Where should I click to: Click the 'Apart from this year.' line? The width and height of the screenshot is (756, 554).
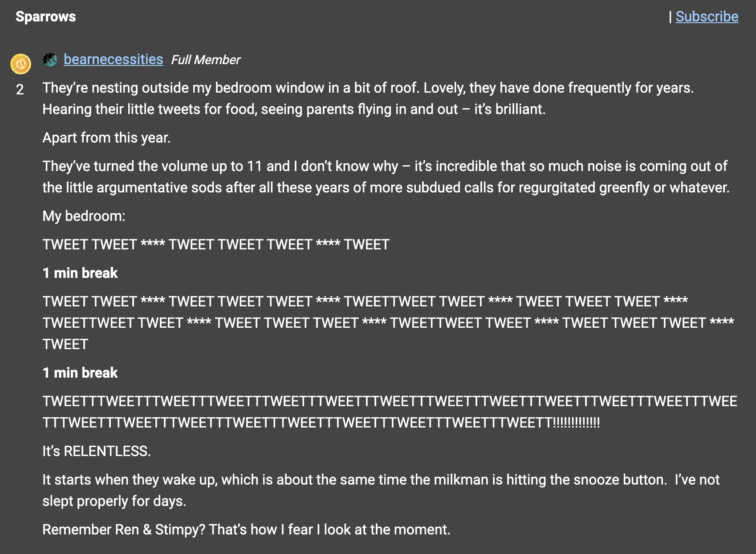(106, 138)
